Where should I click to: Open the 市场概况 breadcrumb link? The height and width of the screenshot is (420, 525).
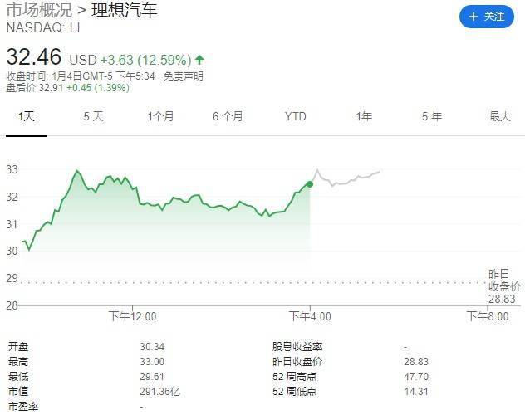point(39,10)
